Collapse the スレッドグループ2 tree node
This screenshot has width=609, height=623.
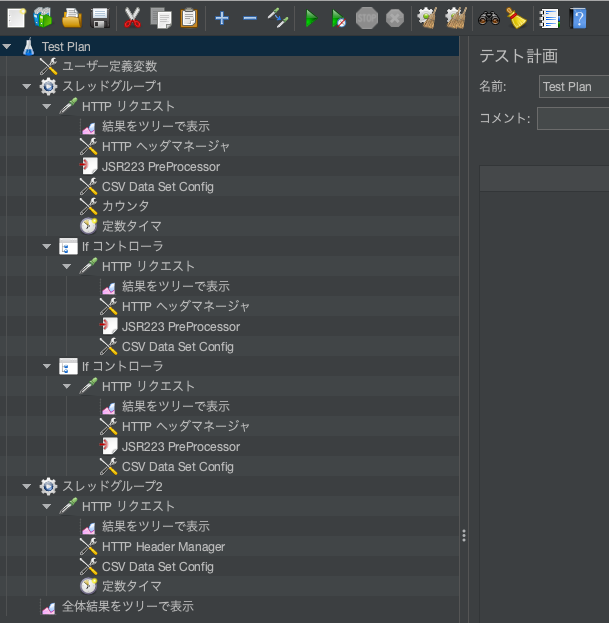coord(27,486)
